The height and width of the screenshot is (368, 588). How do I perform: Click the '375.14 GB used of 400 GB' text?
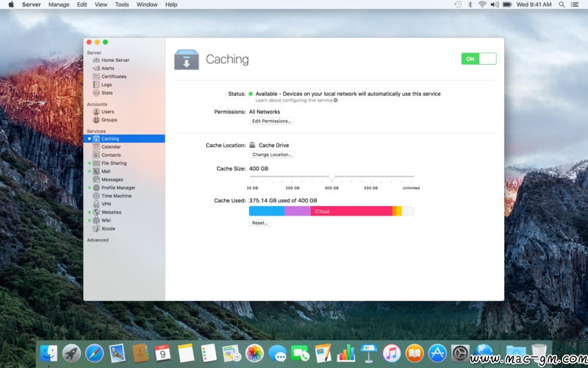coord(283,200)
